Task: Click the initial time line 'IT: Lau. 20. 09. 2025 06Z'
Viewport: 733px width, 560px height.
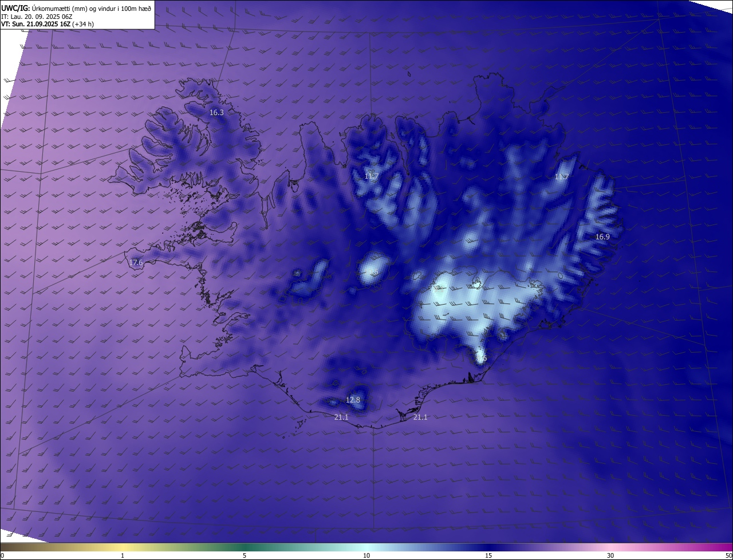Action: [36, 16]
